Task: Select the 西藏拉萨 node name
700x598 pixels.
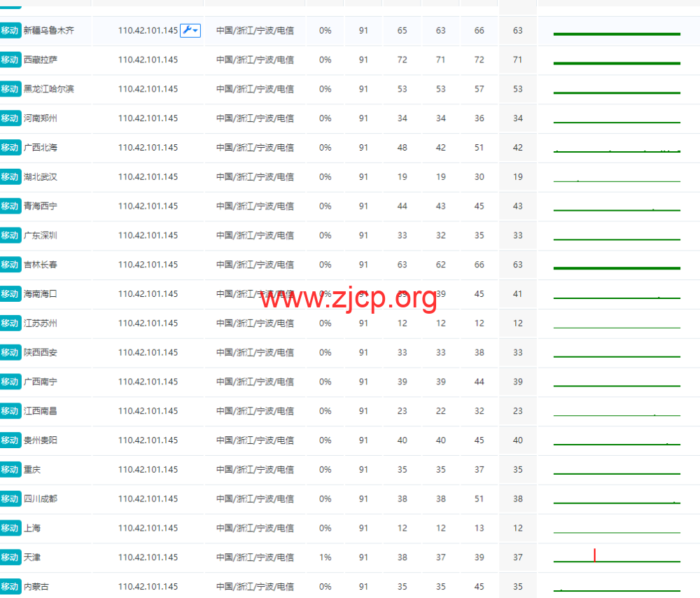Action: (x=41, y=60)
